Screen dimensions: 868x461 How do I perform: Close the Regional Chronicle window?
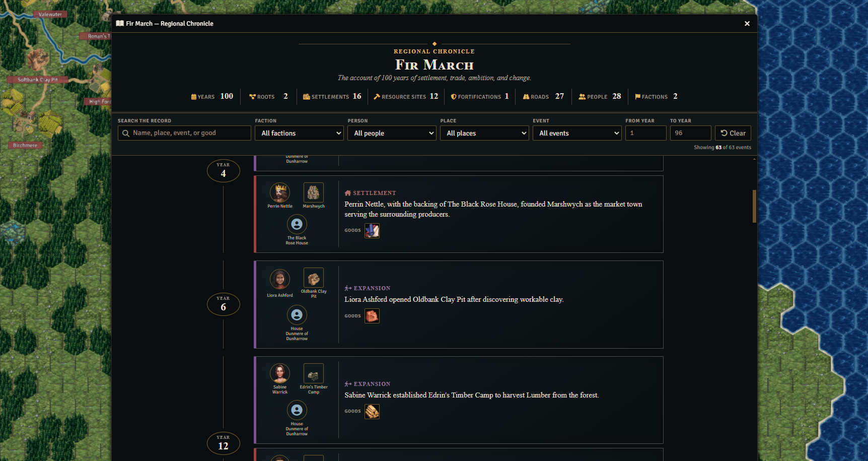tap(747, 24)
